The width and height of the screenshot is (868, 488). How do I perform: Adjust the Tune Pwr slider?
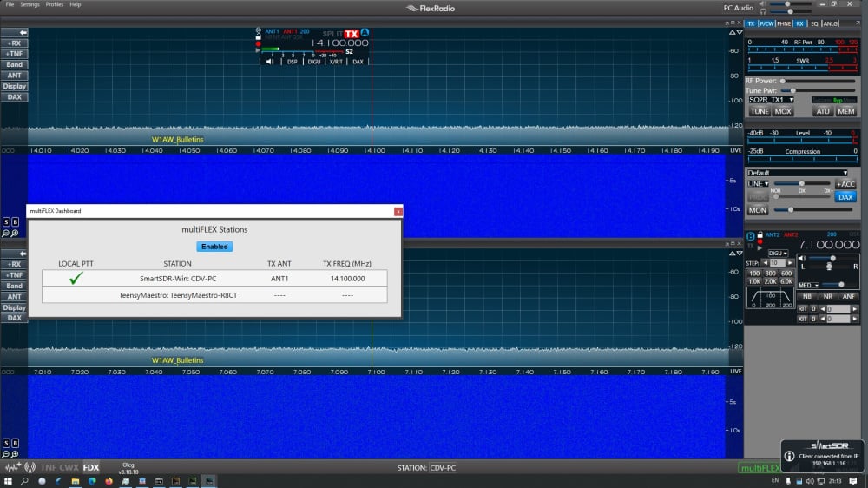click(x=819, y=90)
